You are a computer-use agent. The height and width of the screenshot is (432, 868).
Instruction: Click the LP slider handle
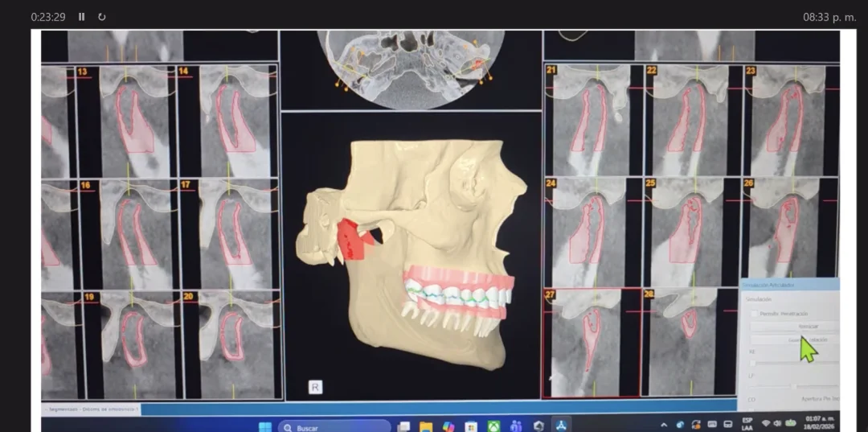click(x=793, y=386)
